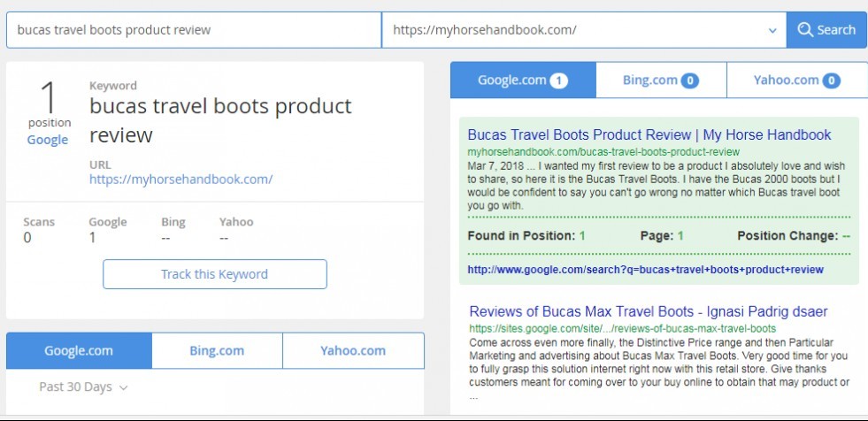Switch to Google.com results tab with badge
The width and height of the screenshot is (868, 421).
[523, 80]
